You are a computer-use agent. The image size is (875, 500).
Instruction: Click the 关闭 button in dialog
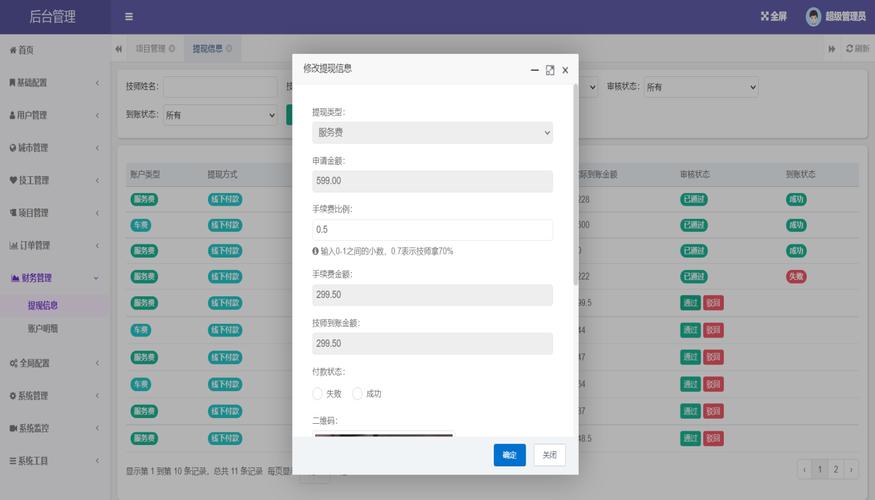[550, 455]
